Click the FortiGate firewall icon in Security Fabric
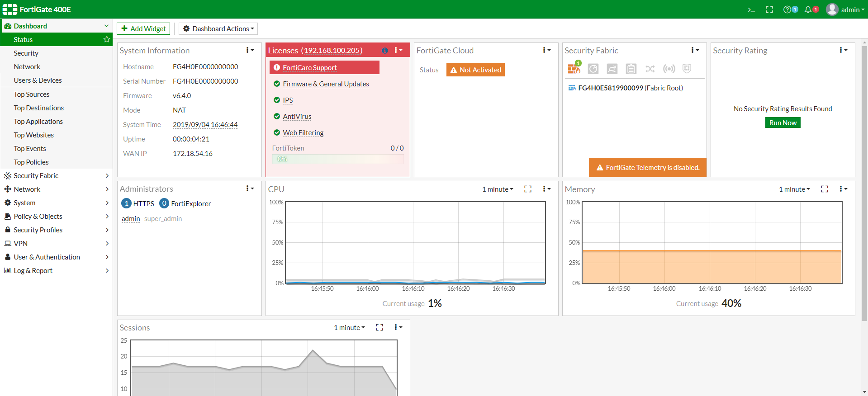This screenshot has height=396, width=868. click(x=574, y=69)
